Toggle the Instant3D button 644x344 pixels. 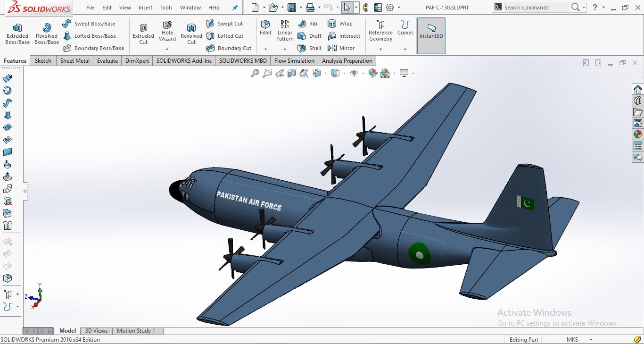(431, 36)
